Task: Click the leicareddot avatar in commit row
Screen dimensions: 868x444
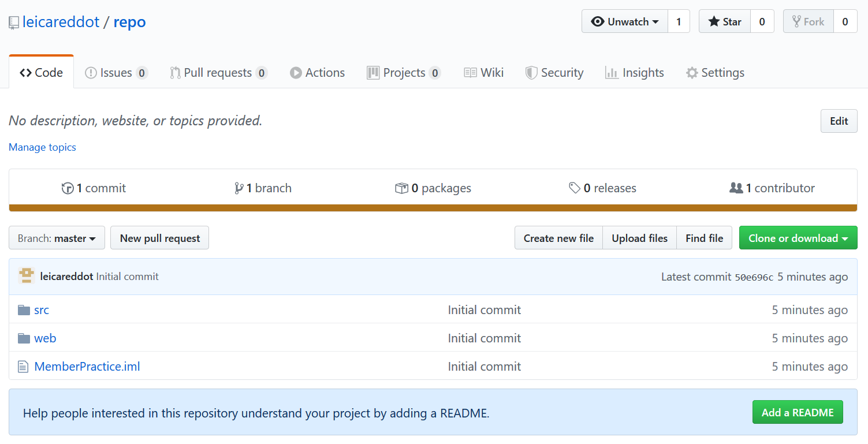Action: pyautogui.click(x=27, y=276)
